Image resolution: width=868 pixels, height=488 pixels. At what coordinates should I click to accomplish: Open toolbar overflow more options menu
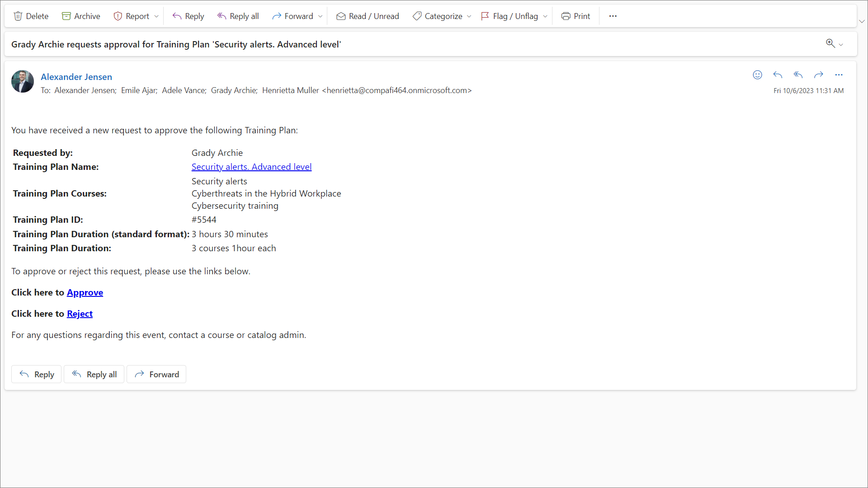(x=613, y=16)
